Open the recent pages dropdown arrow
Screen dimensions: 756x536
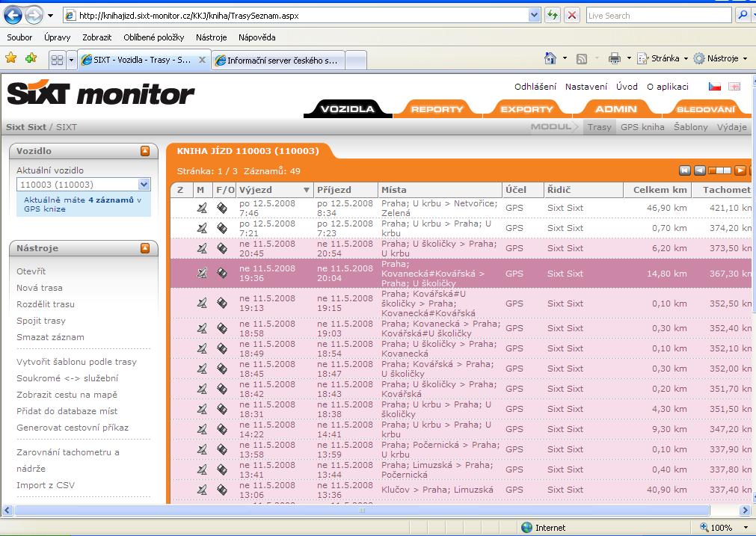[50, 16]
